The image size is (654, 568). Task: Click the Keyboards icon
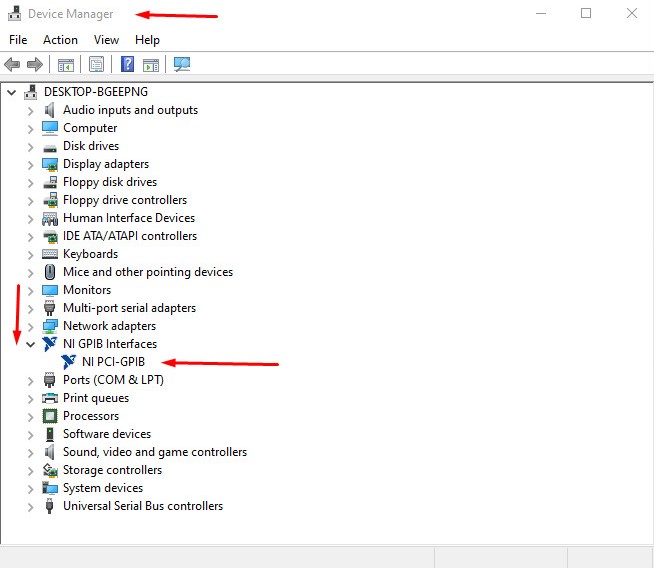point(50,254)
